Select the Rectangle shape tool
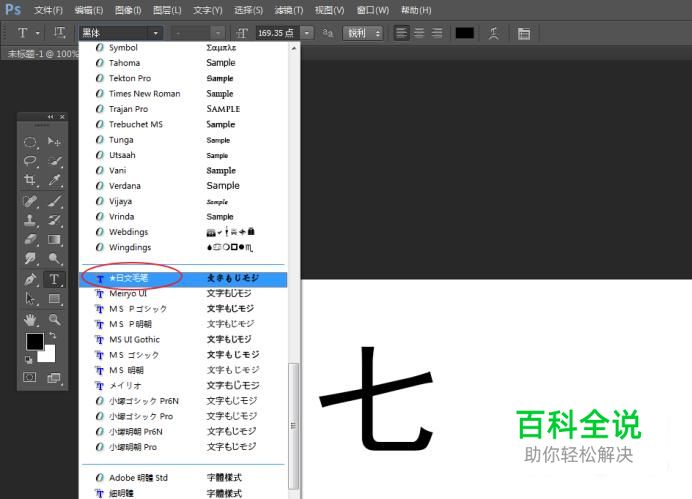The width and height of the screenshot is (692, 499). (x=54, y=299)
